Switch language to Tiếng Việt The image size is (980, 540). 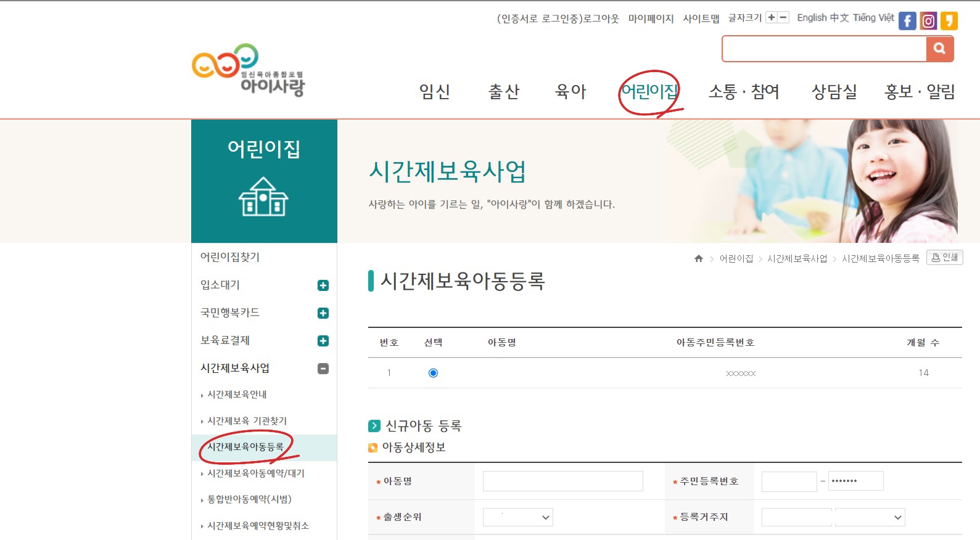click(x=873, y=18)
